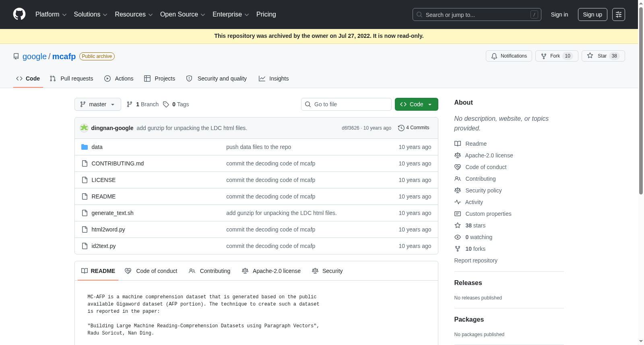Screen dimensions: 644x345
Task: Click the branch icon next to 1 Branch
Action: (x=130, y=104)
